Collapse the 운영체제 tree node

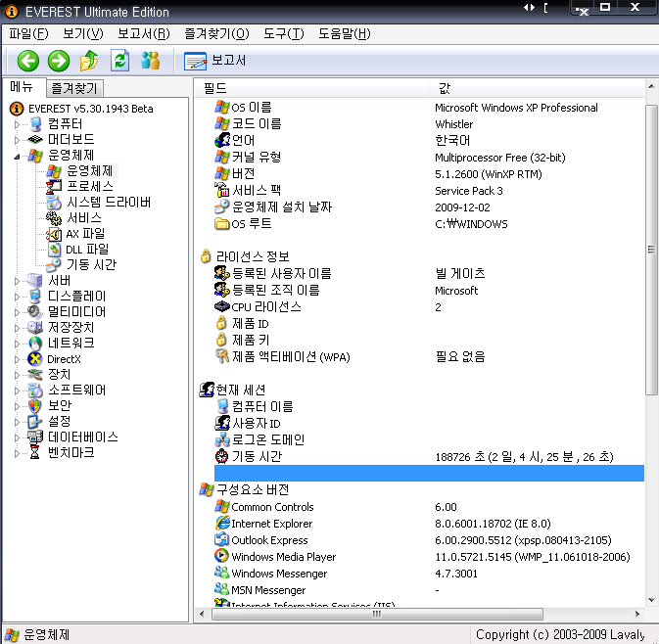(x=17, y=157)
